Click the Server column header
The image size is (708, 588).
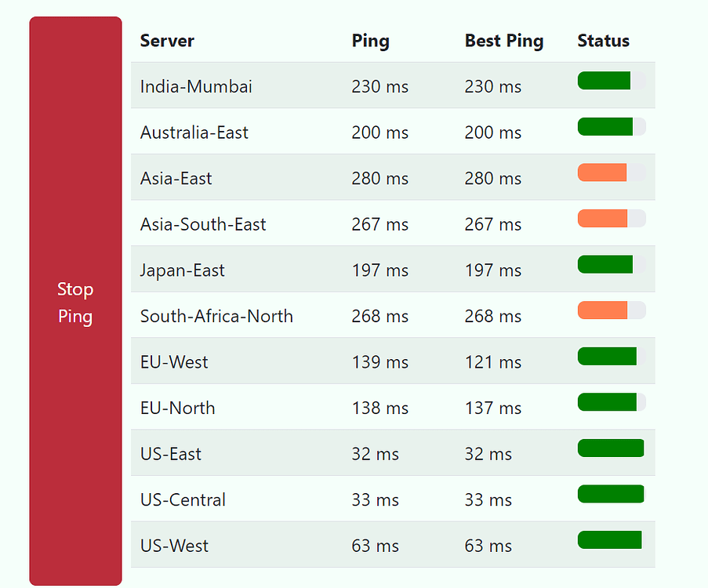167,41
